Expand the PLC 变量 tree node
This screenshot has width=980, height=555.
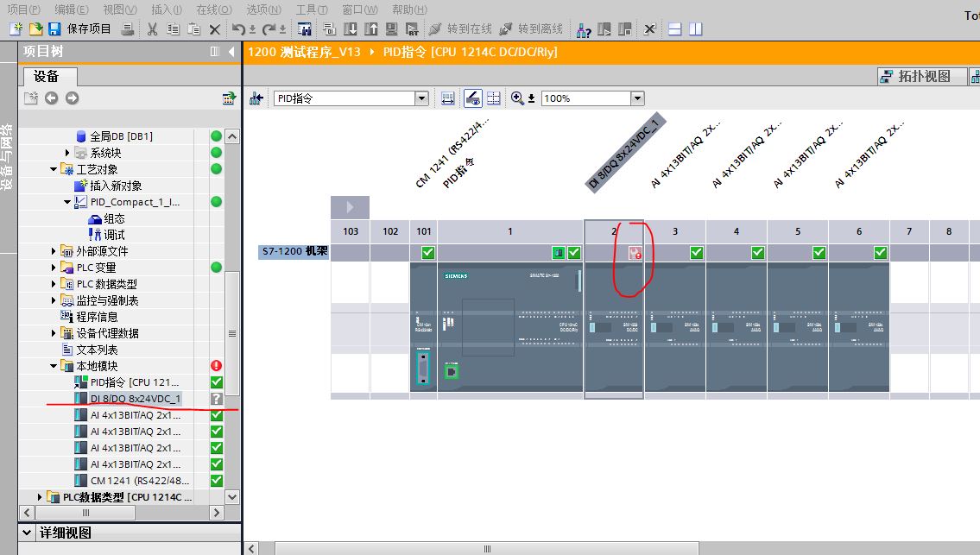point(54,268)
